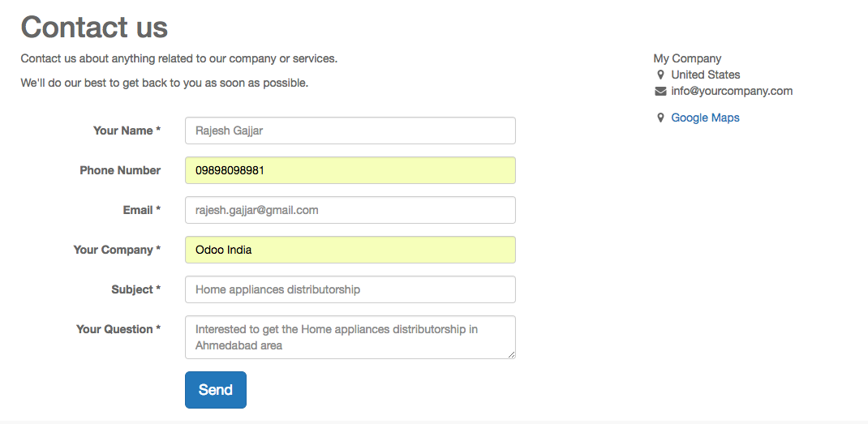Click the map marker icon beside United States
Image resolution: width=868 pixels, height=424 pixels.
(660, 75)
